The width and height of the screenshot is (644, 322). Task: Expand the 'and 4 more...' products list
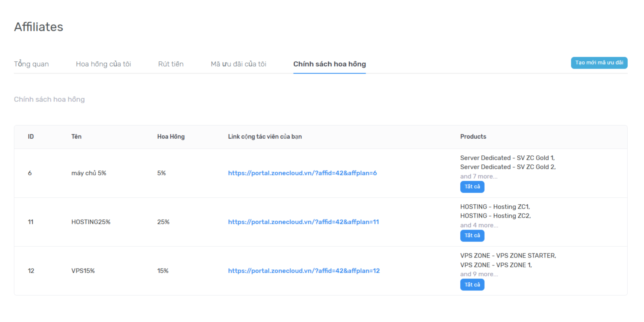479,225
